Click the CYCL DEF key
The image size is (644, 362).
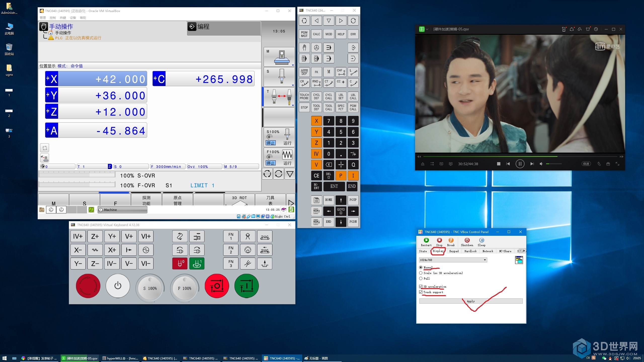pyautogui.click(x=316, y=97)
